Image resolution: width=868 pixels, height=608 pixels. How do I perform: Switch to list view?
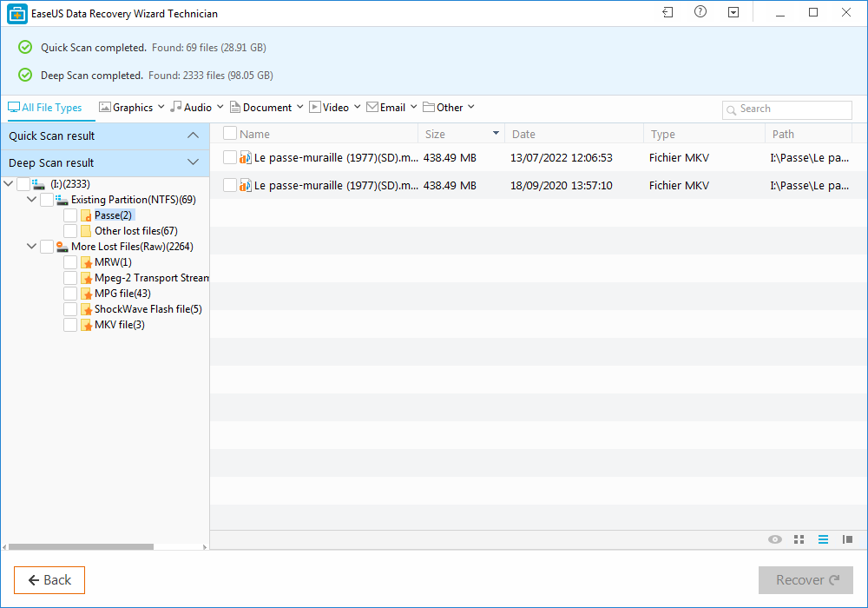click(823, 539)
